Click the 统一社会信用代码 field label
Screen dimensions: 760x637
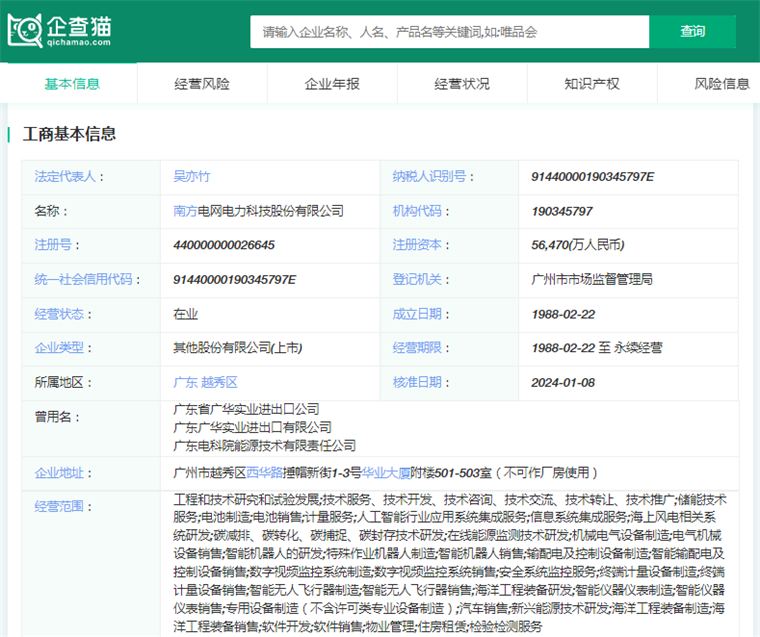[x=83, y=280]
